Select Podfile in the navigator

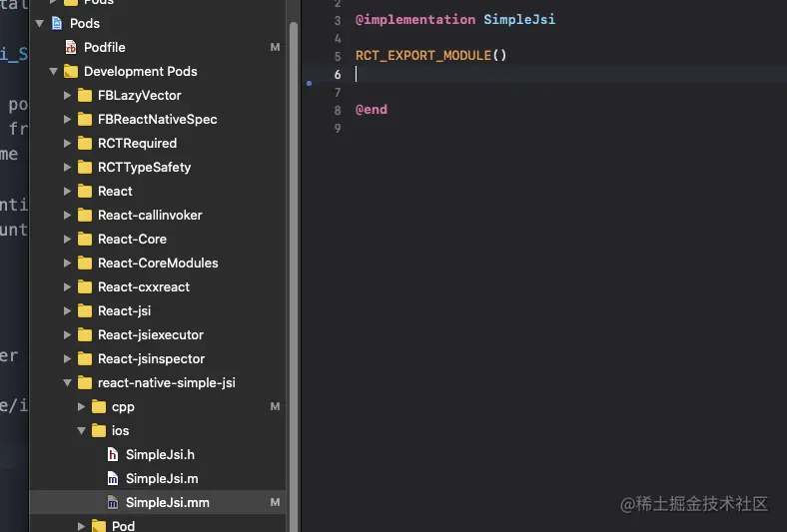[x=105, y=47]
